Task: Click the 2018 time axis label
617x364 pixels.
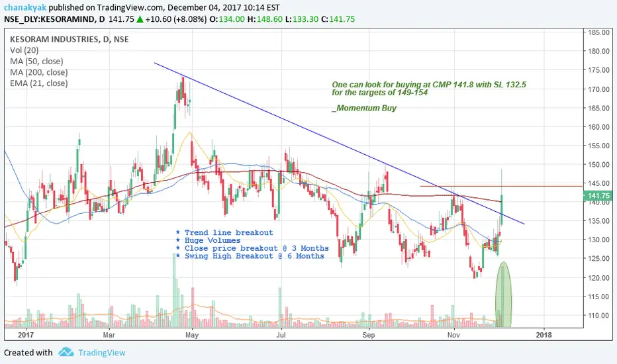Action: coord(544,335)
